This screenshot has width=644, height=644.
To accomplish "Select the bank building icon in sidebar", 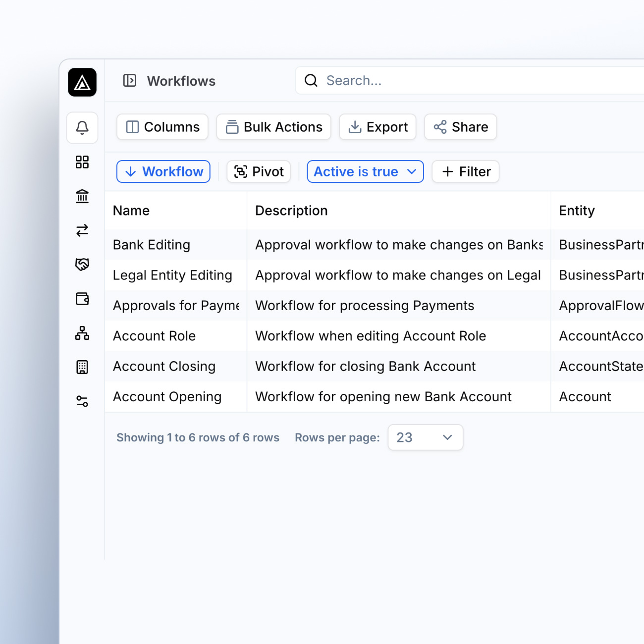I will 82,197.
